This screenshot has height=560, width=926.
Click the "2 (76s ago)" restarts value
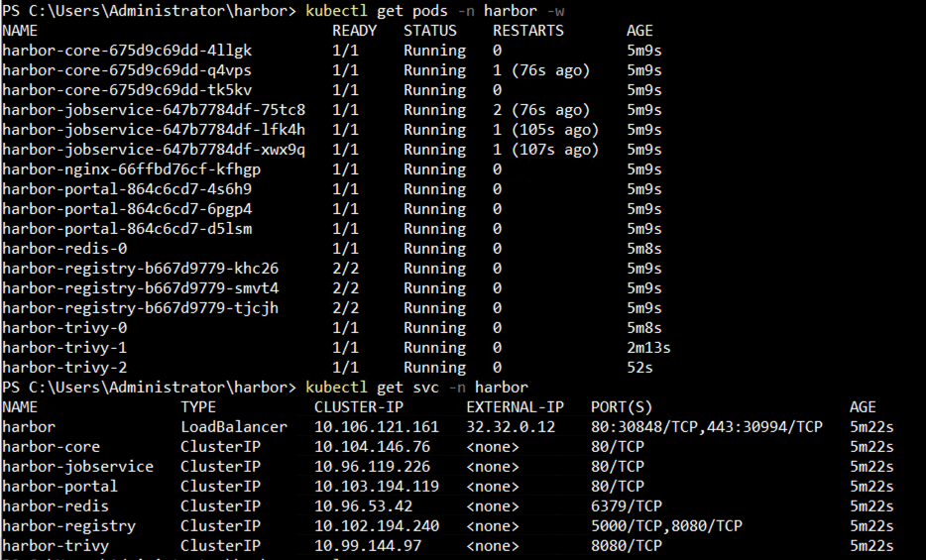click(541, 110)
